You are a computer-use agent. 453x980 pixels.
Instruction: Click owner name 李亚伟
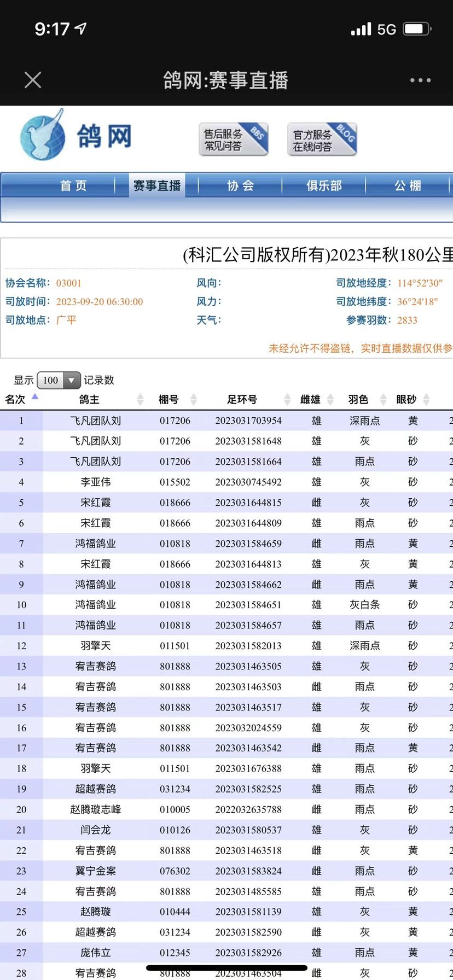coord(96,482)
